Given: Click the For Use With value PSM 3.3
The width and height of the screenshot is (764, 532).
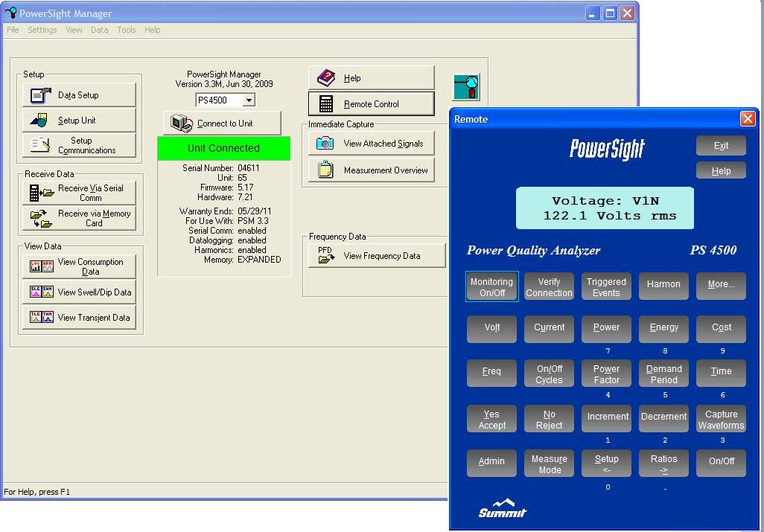Looking at the screenshot, I should coord(253,220).
